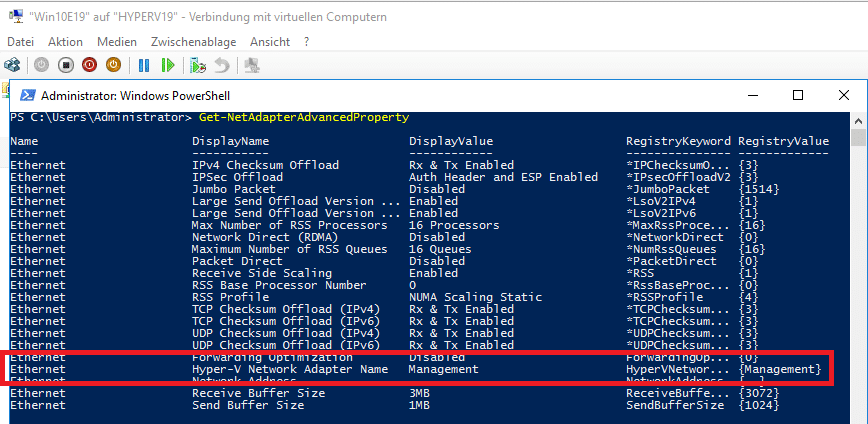Click 'NUMA Scaling Static' display value
Screen dimensions: 868x424
(475, 297)
